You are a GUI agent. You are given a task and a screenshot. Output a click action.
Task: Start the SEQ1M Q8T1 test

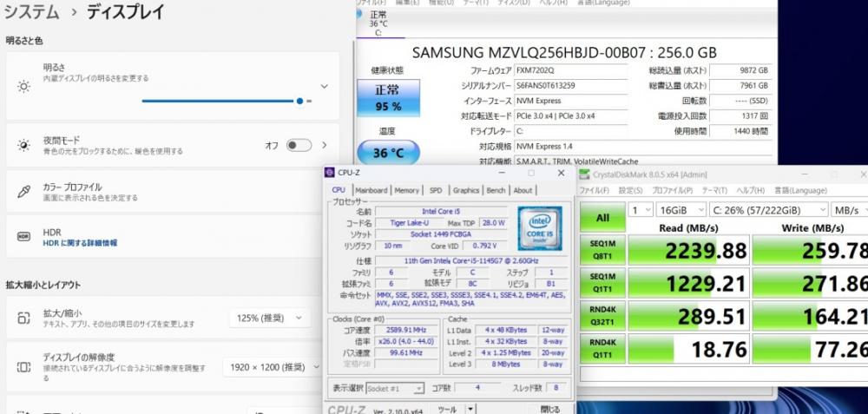(602, 251)
